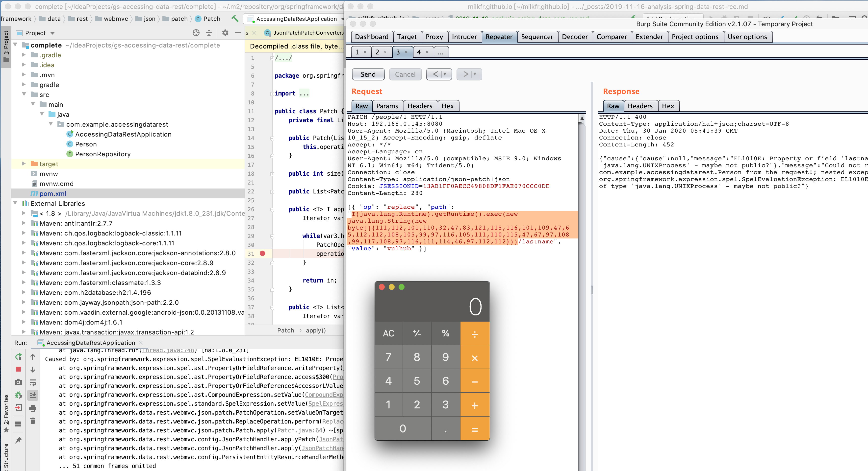Switch to Burp Proxy tab

pyautogui.click(x=434, y=37)
